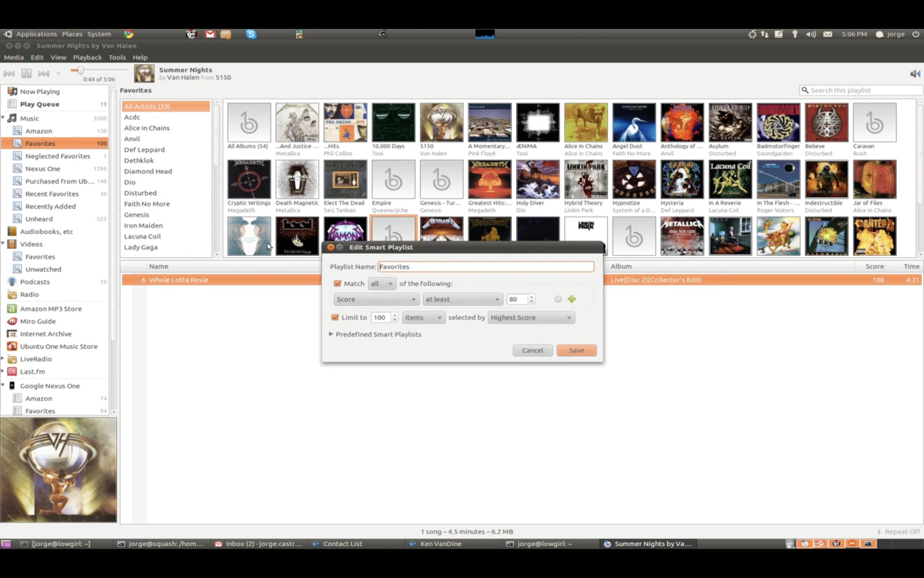Toggle the Match condition checkbox
This screenshot has height=578, width=924.
(x=337, y=284)
